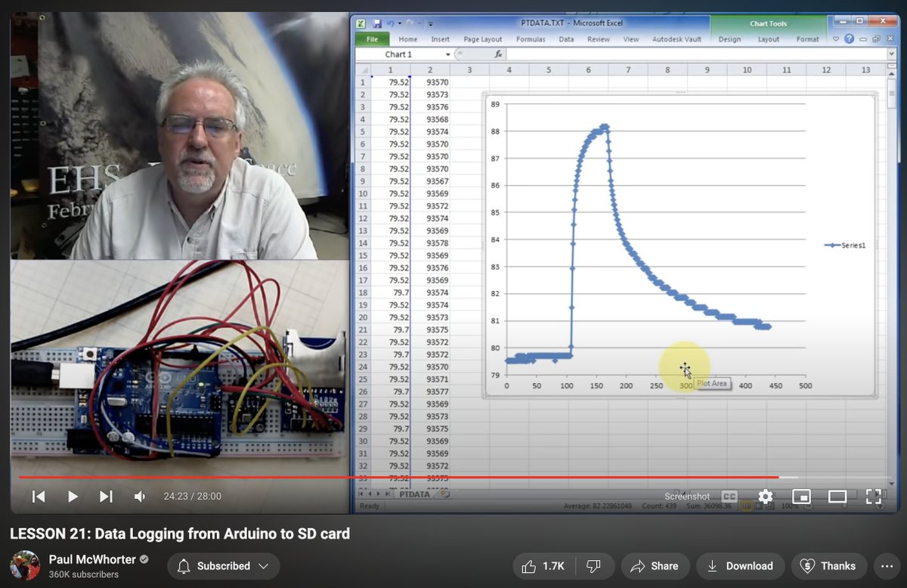
Task: Open the Data tab in Excel
Action: [566, 39]
